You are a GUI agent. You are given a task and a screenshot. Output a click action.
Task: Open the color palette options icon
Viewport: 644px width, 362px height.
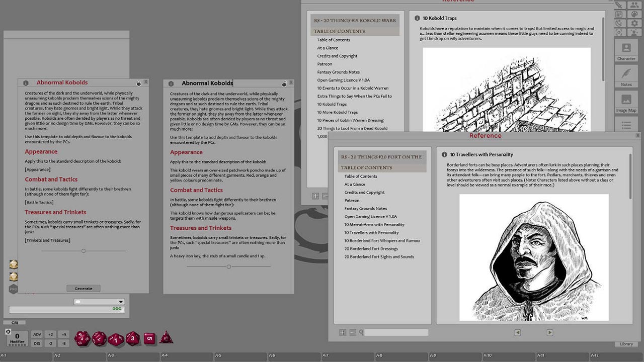[634, 14]
